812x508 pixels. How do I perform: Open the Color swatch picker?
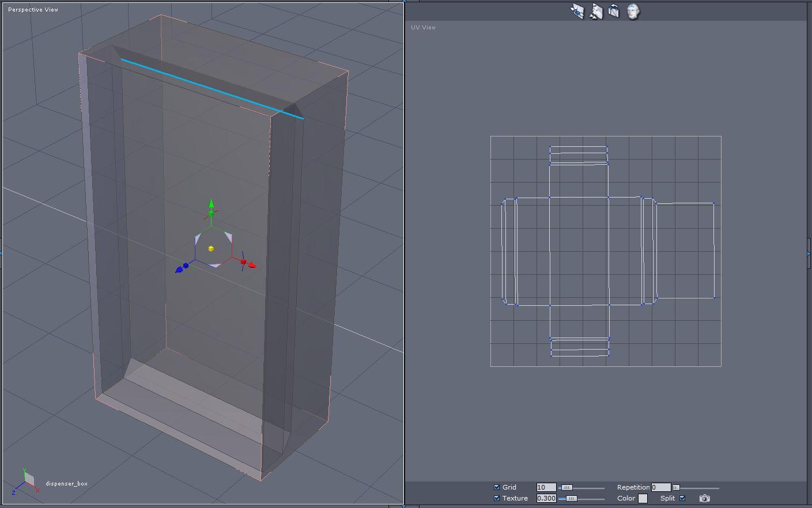tap(643, 499)
